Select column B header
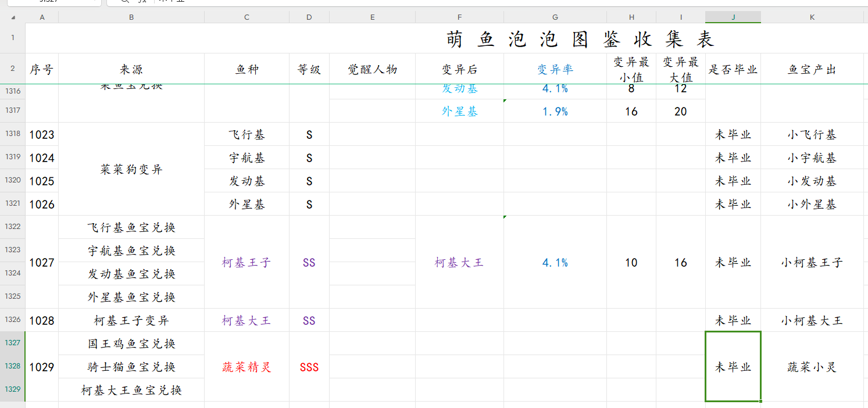 [131, 17]
